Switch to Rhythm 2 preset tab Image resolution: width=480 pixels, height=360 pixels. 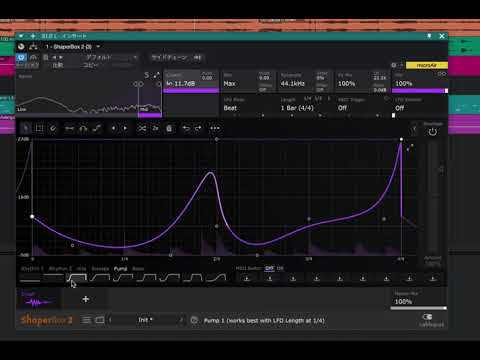tap(60, 269)
